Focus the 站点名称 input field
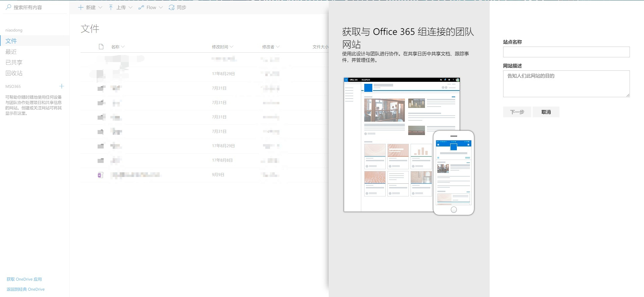This screenshot has width=644, height=297. point(566,52)
